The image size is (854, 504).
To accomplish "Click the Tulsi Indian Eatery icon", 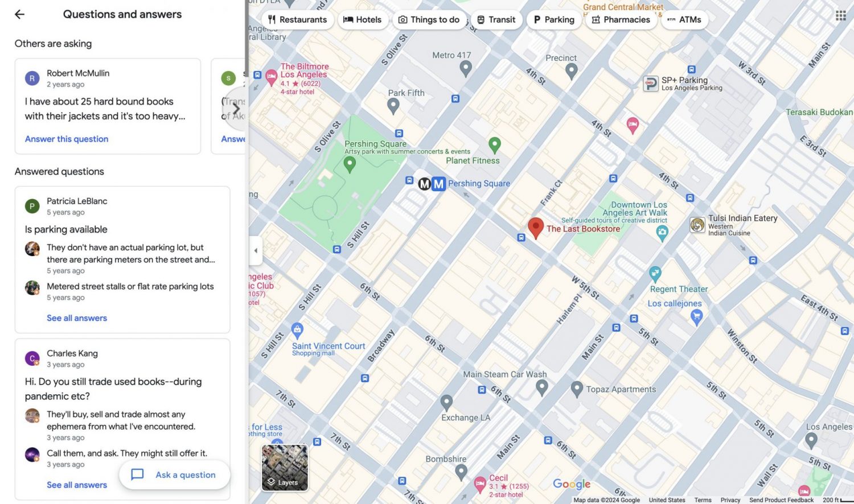I will (x=697, y=225).
